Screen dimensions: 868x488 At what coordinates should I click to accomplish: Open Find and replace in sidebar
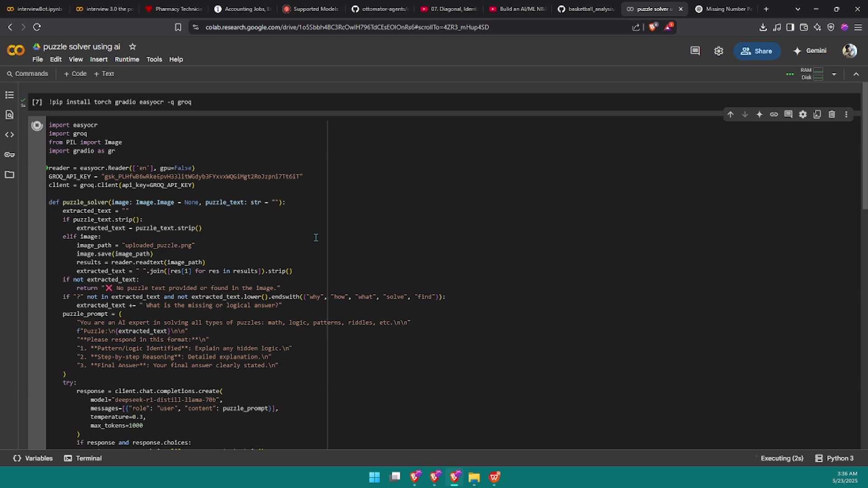pos(9,115)
